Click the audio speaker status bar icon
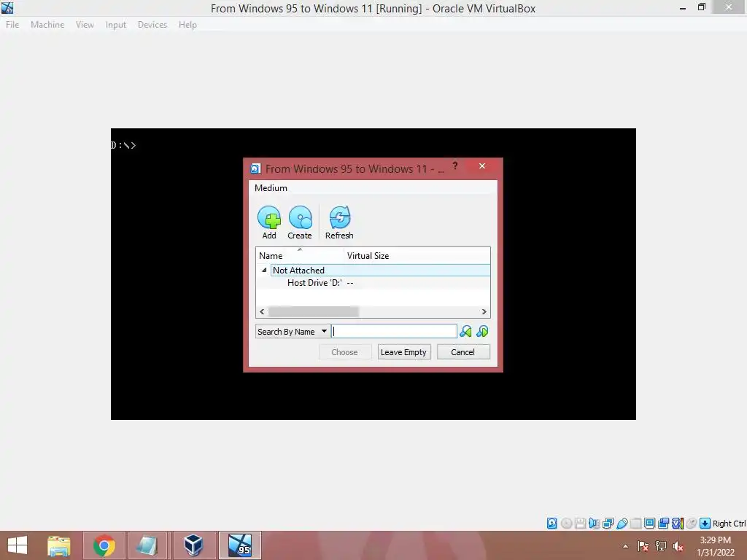747x560 pixels. pyautogui.click(x=594, y=524)
